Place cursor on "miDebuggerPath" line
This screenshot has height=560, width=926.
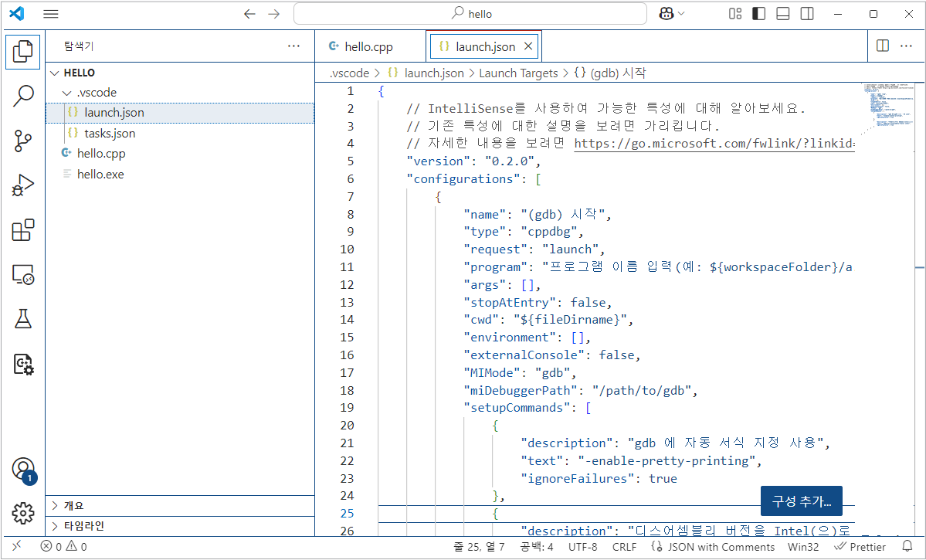pyautogui.click(x=581, y=391)
